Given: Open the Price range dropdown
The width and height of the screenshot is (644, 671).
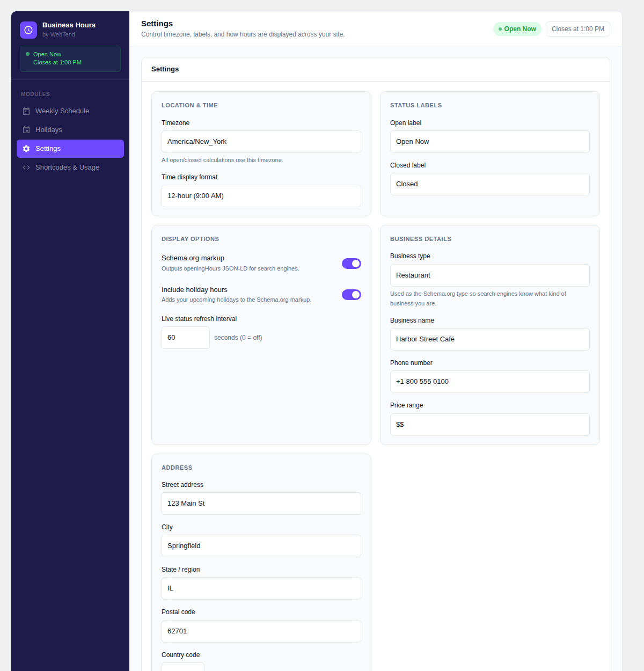Looking at the screenshot, I should coord(490,425).
